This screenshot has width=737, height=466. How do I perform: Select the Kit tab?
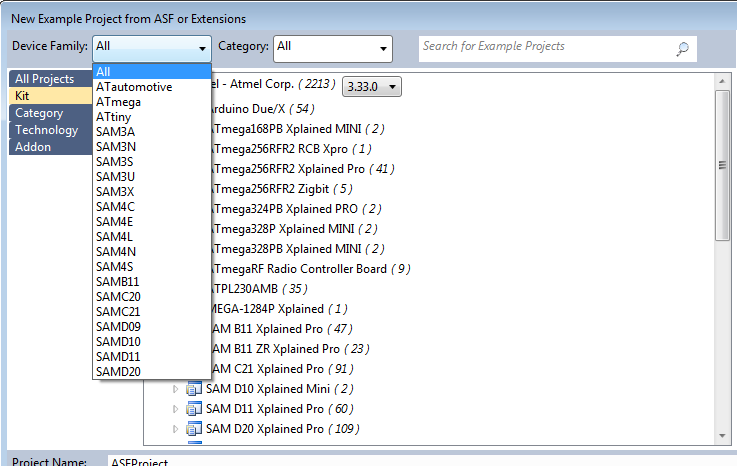pos(50,95)
